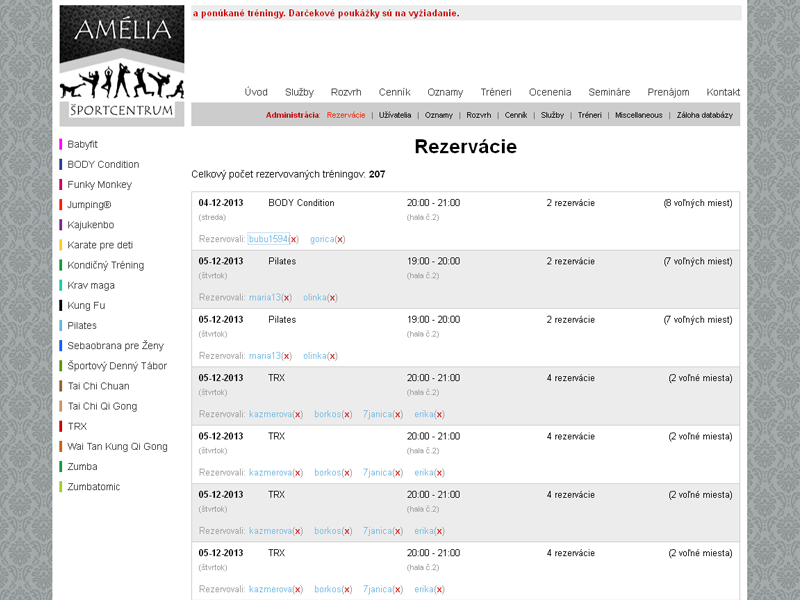Open the Služby main menu item
This screenshot has width=800, height=600.
tap(299, 92)
